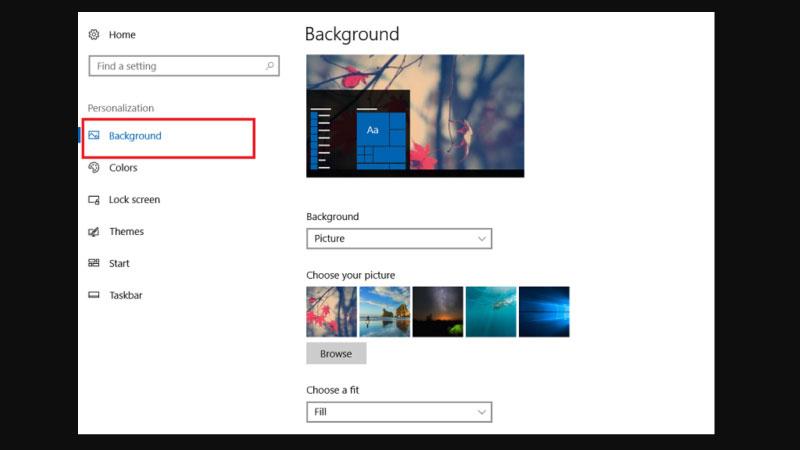This screenshot has width=800, height=450.
Task: Choose the beach rocks picture thumbnail
Action: pyautogui.click(x=384, y=311)
